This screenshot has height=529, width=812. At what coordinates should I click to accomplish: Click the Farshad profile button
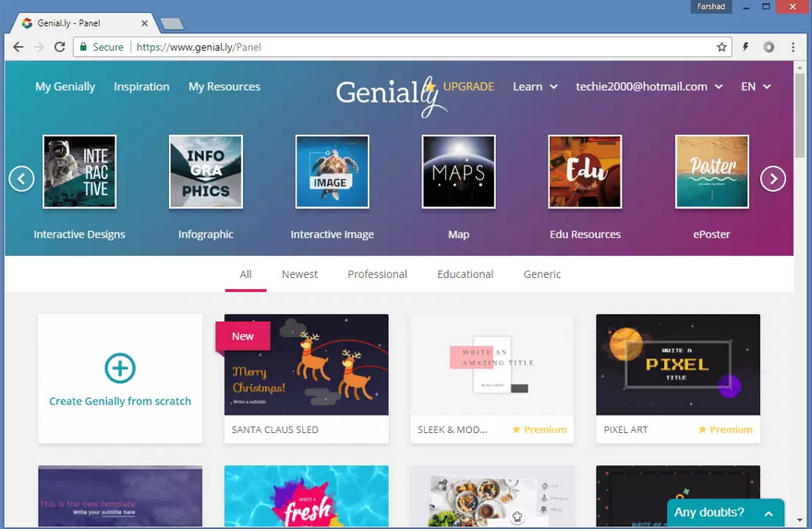click(711, 6)
